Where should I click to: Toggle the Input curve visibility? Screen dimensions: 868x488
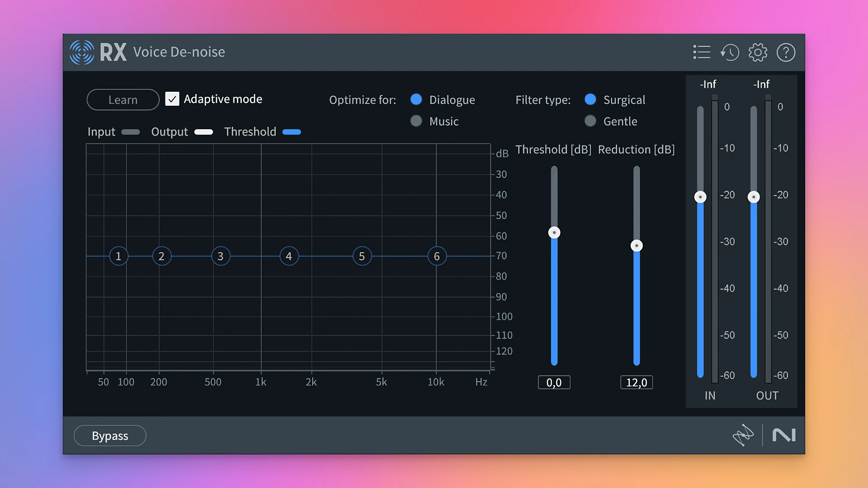click(x=130, y=131)
